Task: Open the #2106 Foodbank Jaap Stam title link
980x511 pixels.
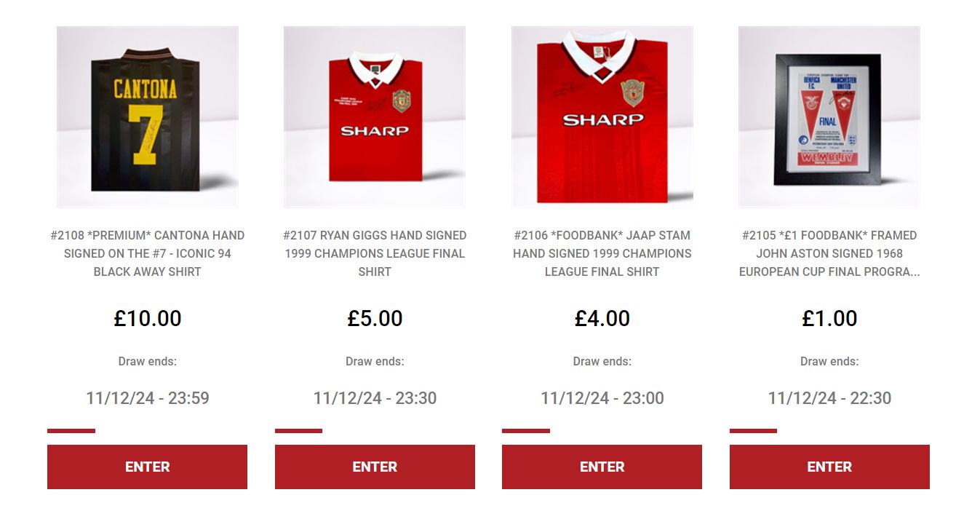Action: (x=602, y=253)
